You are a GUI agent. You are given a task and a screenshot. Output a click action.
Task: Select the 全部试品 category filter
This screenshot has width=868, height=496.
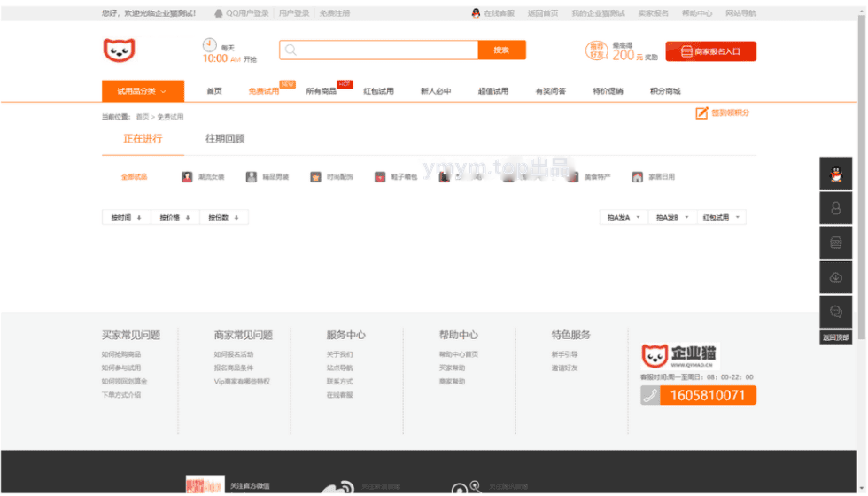click(x=134, y=177)
